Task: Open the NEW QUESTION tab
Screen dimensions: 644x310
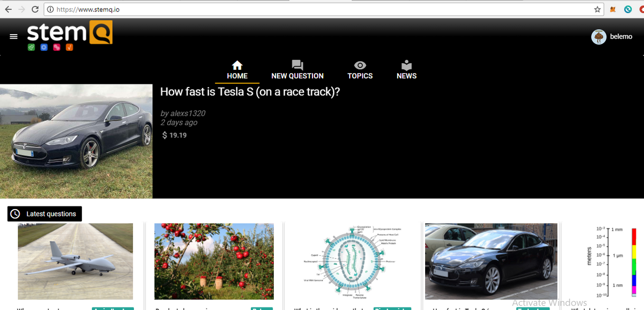Action: [x=297, y=70]
